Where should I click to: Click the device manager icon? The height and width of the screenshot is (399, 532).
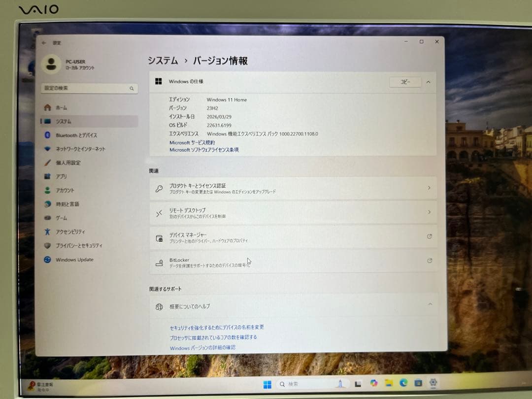(159, 238)
